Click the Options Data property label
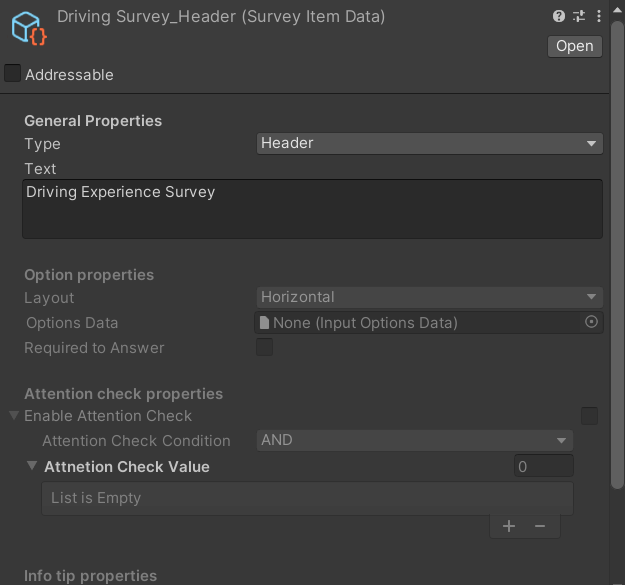Image resolution: width=625 pixels, height=585 pixels. click(x=72, y=323)
